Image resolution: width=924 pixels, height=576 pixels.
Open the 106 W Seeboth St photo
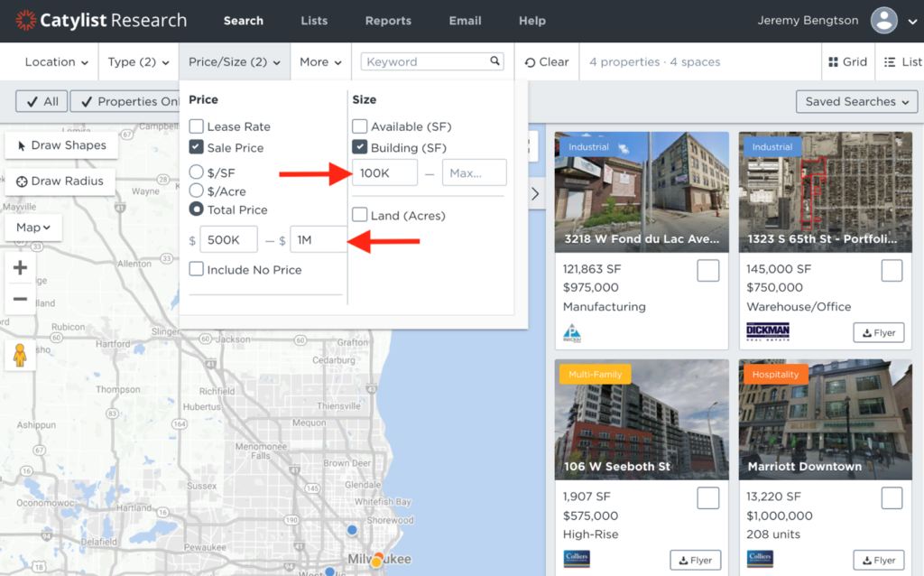click(x=642, y=420)
